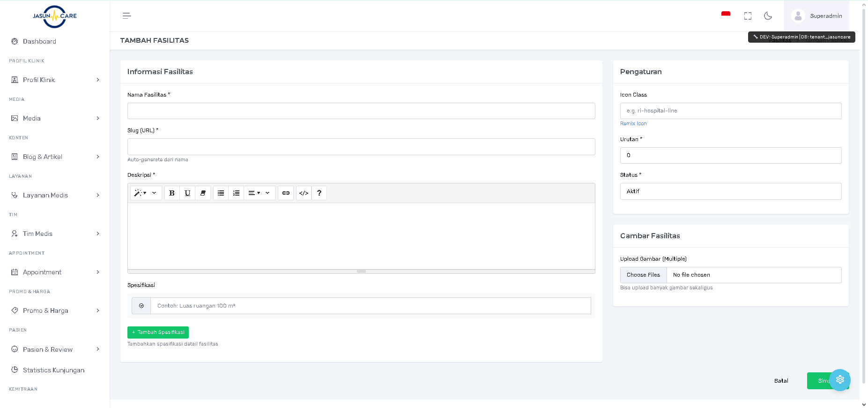The height and width of the screenshot is (408, 868).
Task: Open the paragraph alignment dropdown
Action: tap(254, 193)
